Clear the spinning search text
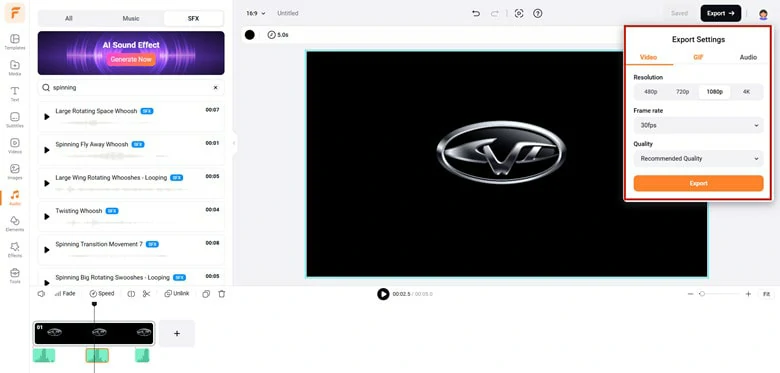 [x=215, y=88]
